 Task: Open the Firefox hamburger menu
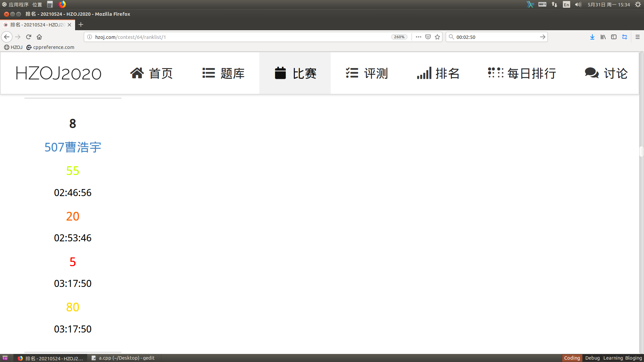[x=638, y=37]
